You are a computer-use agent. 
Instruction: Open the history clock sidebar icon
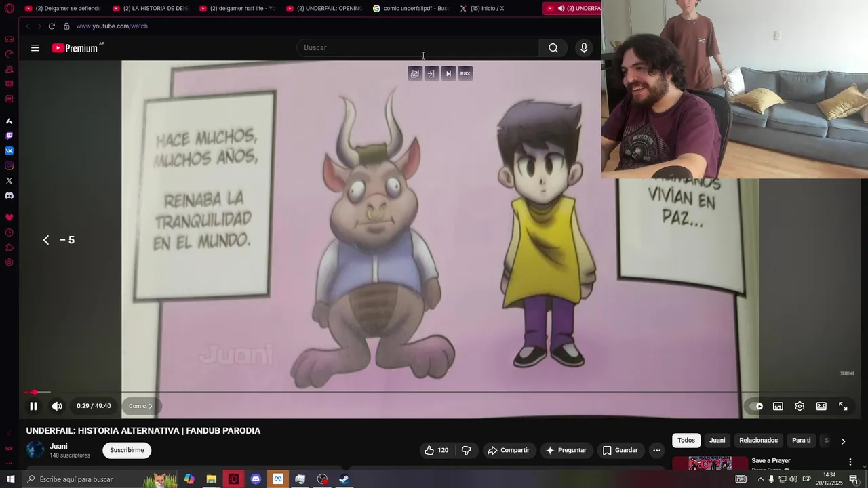[x=9, y=232]
